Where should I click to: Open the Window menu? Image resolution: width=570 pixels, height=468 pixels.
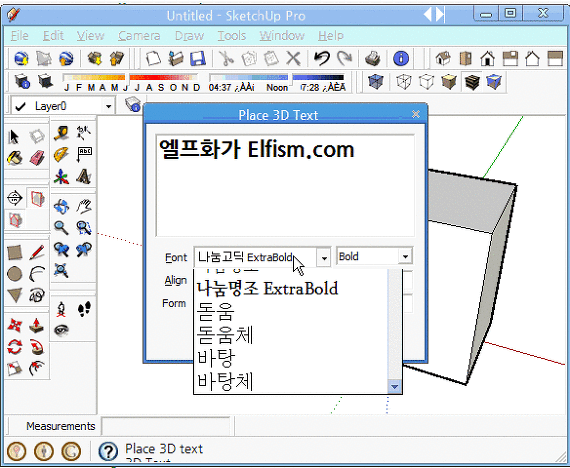point(282,36)
